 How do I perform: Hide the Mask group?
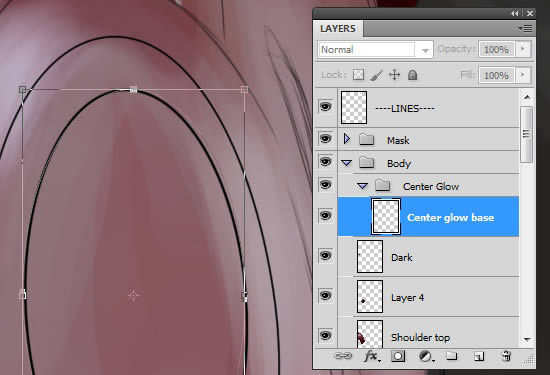pyautogui.click(x=326, y=139)
